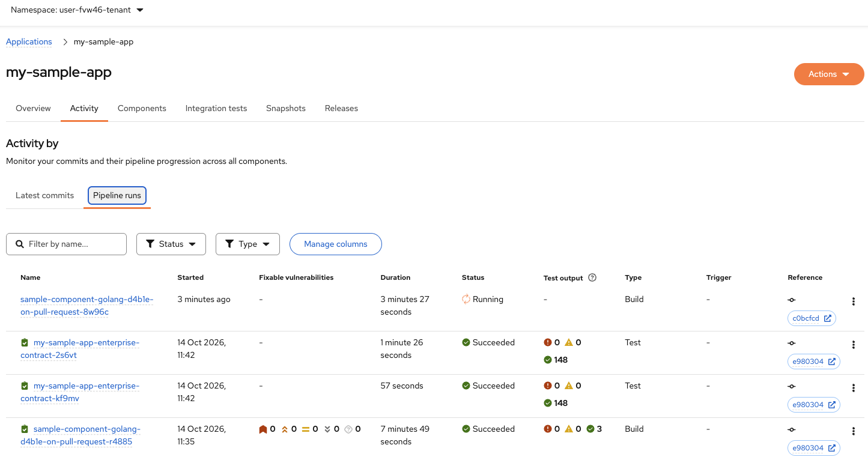
Task: Switch to the Components tab
Action: (142, 108)
